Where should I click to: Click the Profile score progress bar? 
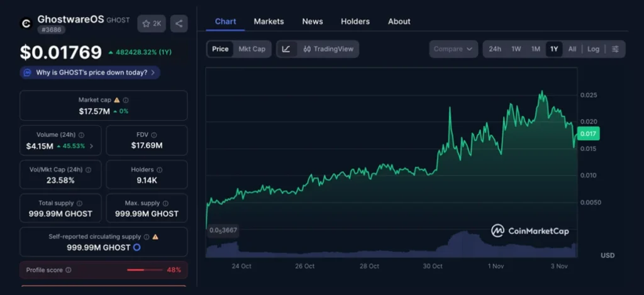click(x=145, y=270)
